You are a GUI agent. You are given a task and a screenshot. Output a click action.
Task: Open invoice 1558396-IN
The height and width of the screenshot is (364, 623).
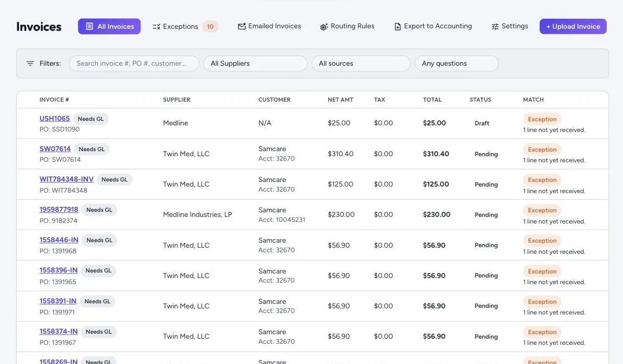point(59,270)
